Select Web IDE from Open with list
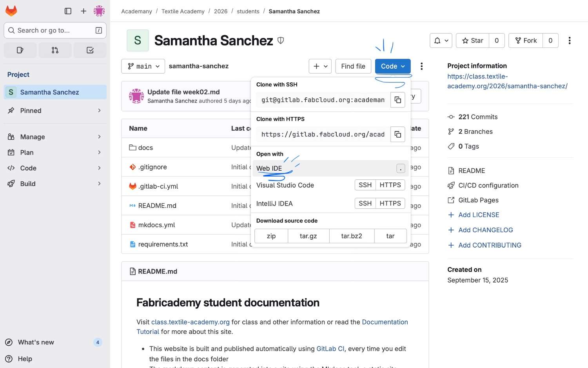The height and width of the screenshot is (368, 588). click(269, 168)
